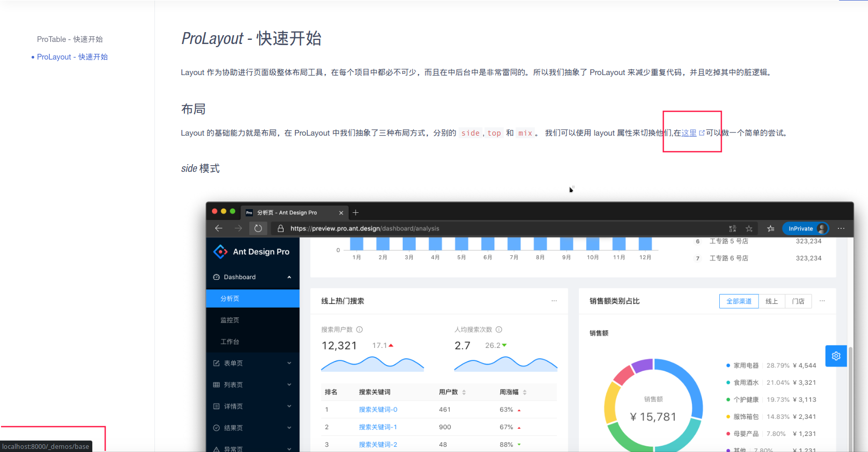The image size is (868, 452).
Task: Click the inline code text "top"
Action: click(494, 133)
